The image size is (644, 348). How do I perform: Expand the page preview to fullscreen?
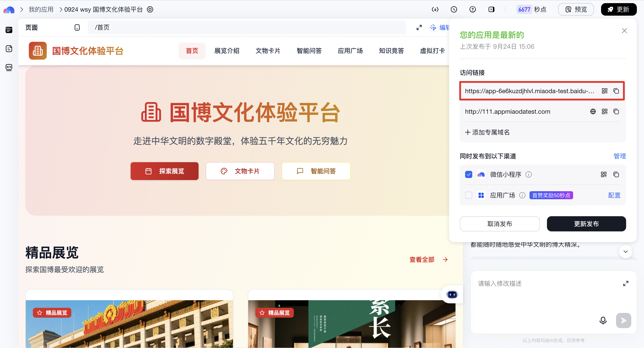419,27
